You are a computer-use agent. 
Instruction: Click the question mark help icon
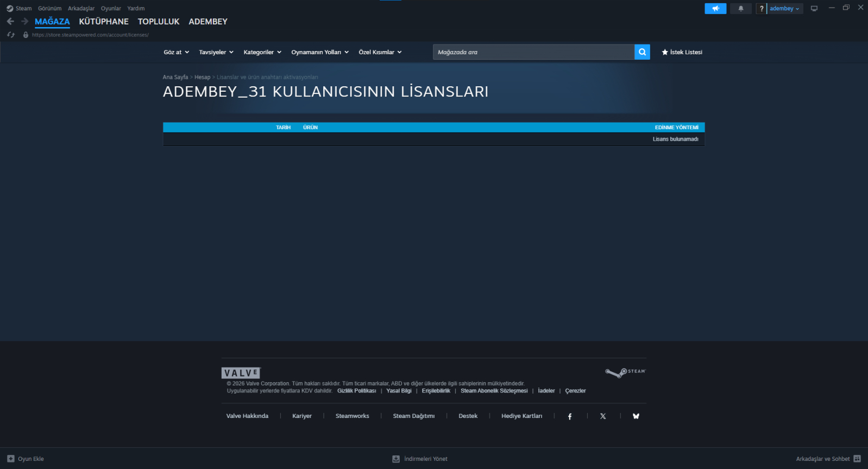762,8
